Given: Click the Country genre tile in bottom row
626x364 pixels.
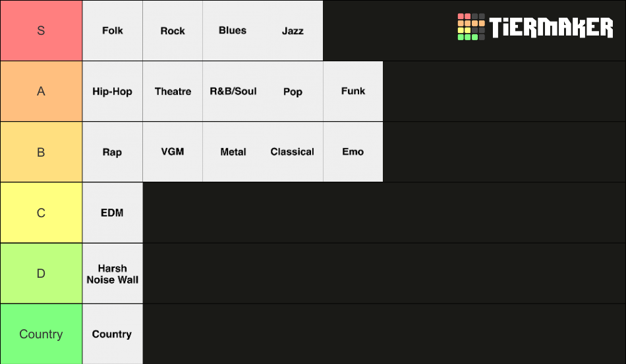Looking at the screenshot, I should (x=113, y=334).
